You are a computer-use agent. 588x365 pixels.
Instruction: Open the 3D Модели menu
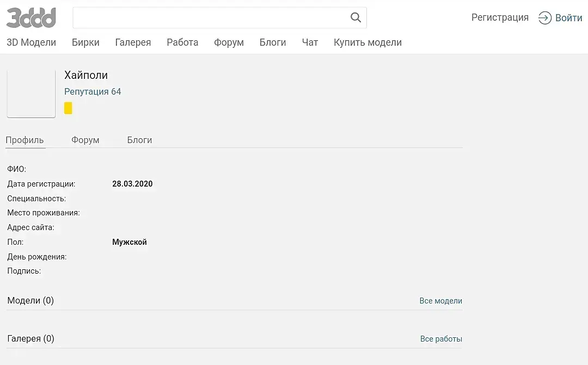click(31, 42)
